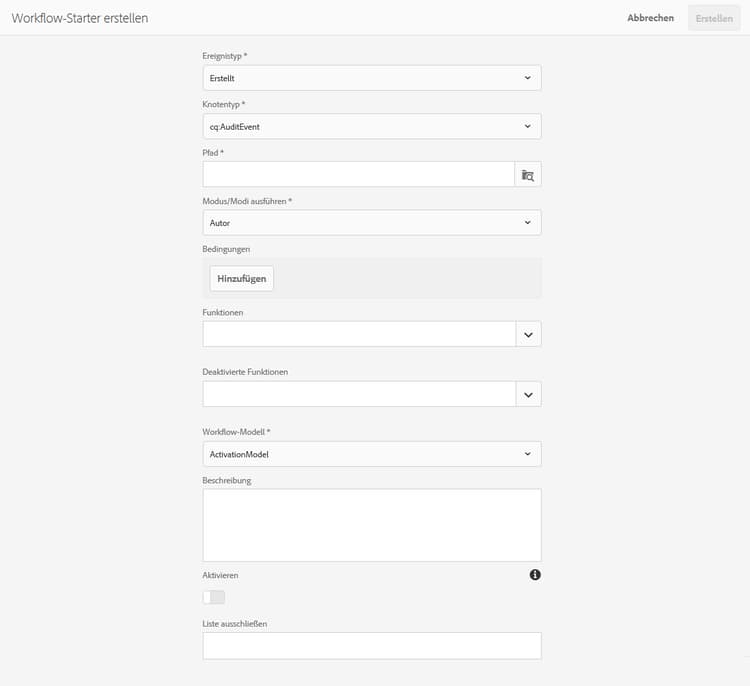Toggle the Aktivieren switch
The image size is (750, 686).
point(214,597)
